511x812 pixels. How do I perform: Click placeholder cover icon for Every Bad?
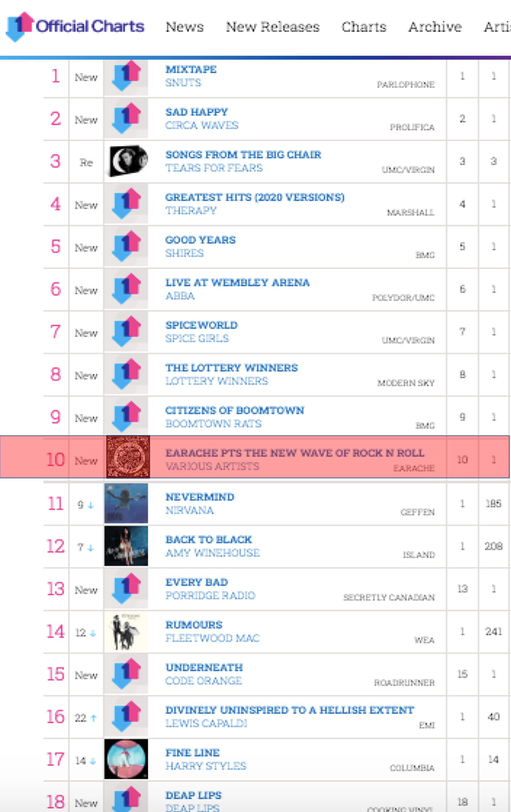click(x=126, y=589)
